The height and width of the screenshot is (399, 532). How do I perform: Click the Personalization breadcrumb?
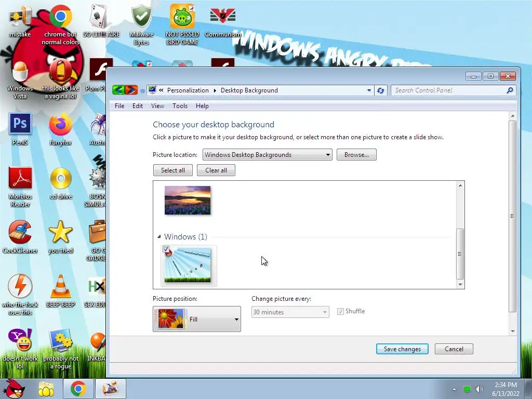[188, 90]
